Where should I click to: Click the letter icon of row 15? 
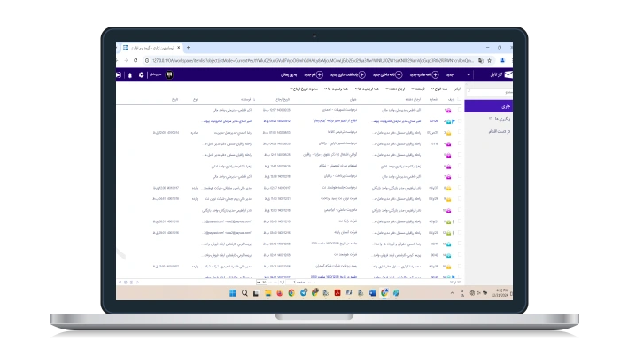tap(448, 267)
